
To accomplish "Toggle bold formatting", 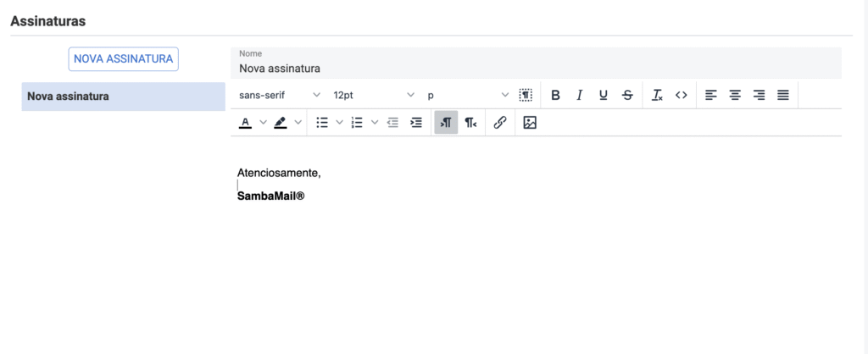I will pyautogui.click(x=555, y=95).
